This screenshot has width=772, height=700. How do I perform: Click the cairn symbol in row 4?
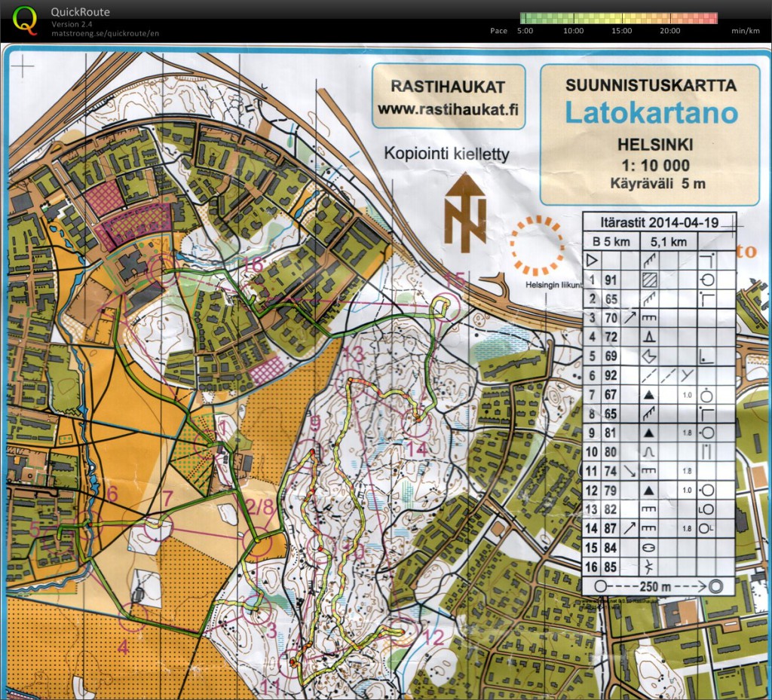click(649, 337)
